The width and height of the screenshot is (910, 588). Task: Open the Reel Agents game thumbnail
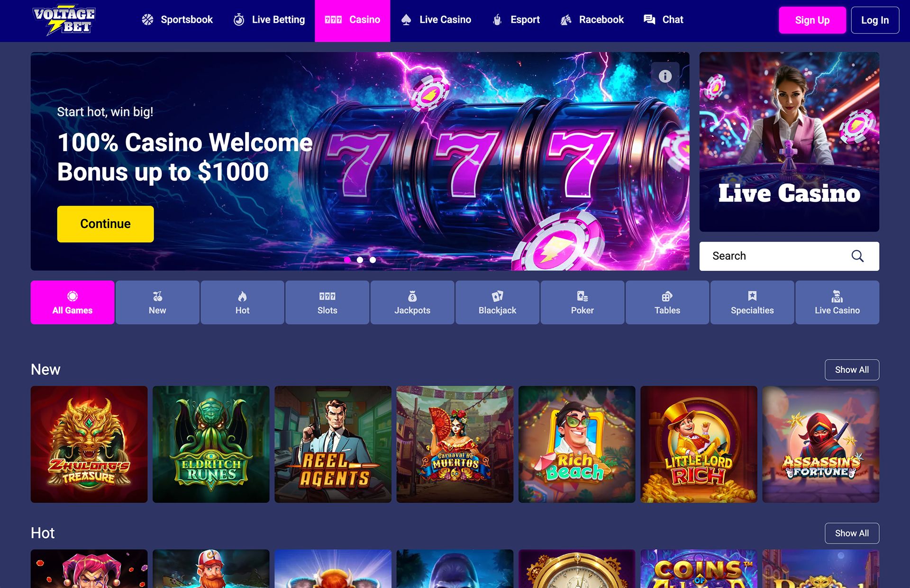[x=333, y=444]
